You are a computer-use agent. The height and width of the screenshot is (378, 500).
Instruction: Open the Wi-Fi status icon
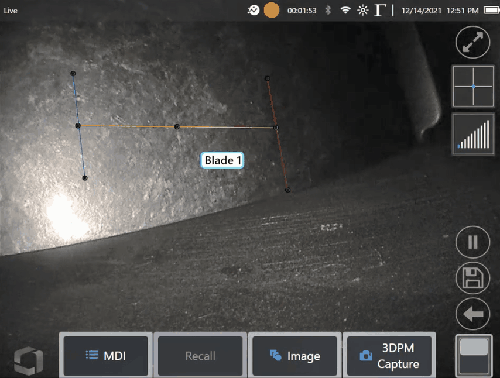(346, 10)
